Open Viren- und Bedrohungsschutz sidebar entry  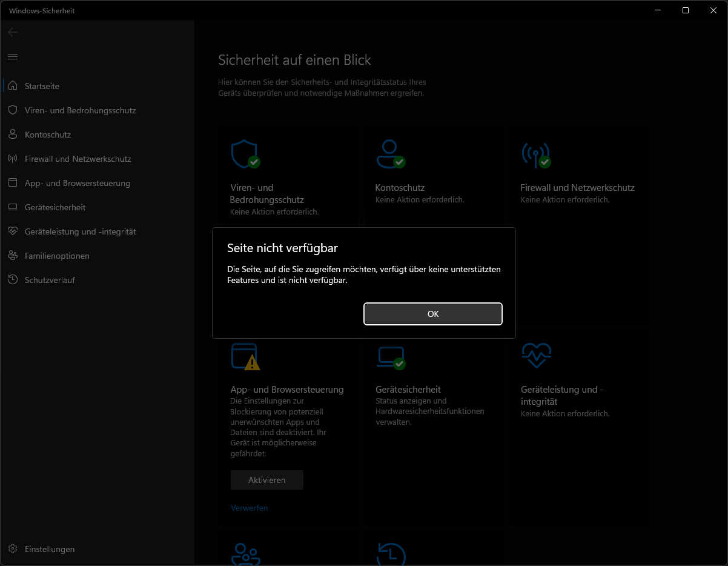coord(97,110)
